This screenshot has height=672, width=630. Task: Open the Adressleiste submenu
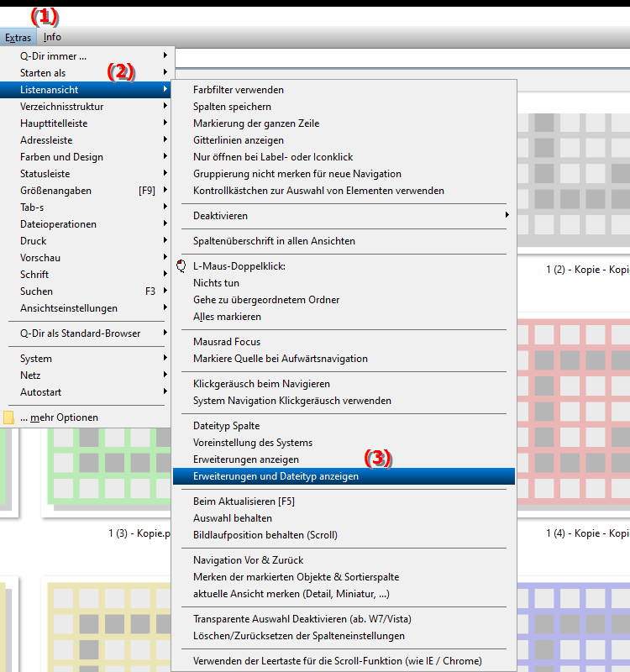[x=86, y=140]
